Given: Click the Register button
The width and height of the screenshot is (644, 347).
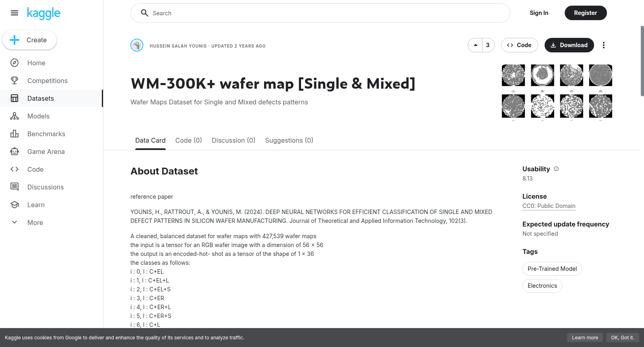Looking at the screenshot, I should click(x=585, y=13).
